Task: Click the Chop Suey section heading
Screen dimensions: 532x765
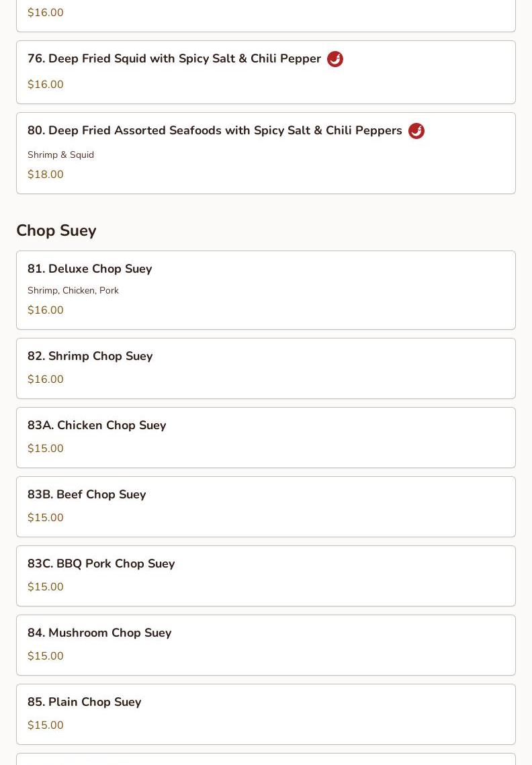Action: [56, 230]
